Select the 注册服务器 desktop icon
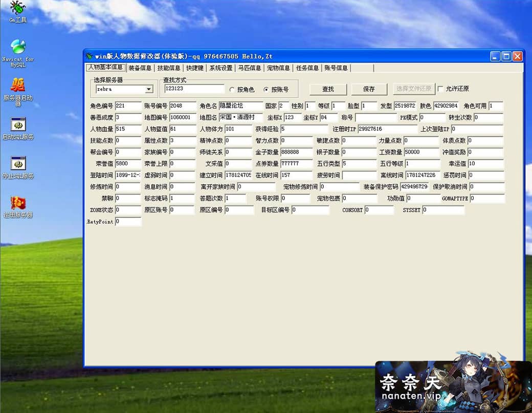The image size is (532, 413). tap(18, 207)
